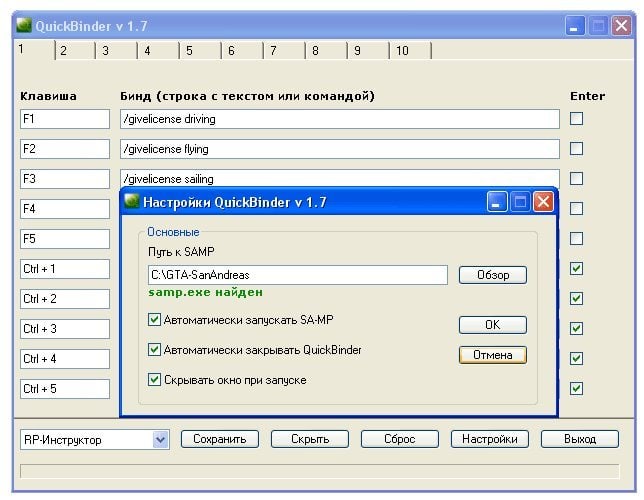The image size is (644, 500).
Task: Select tab 1
Action: coord(34,50)
